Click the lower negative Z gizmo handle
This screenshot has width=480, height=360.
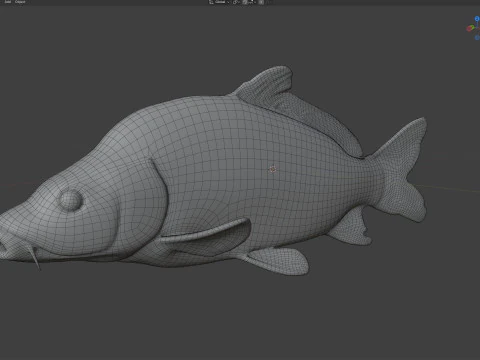click(x=477, y=38)
